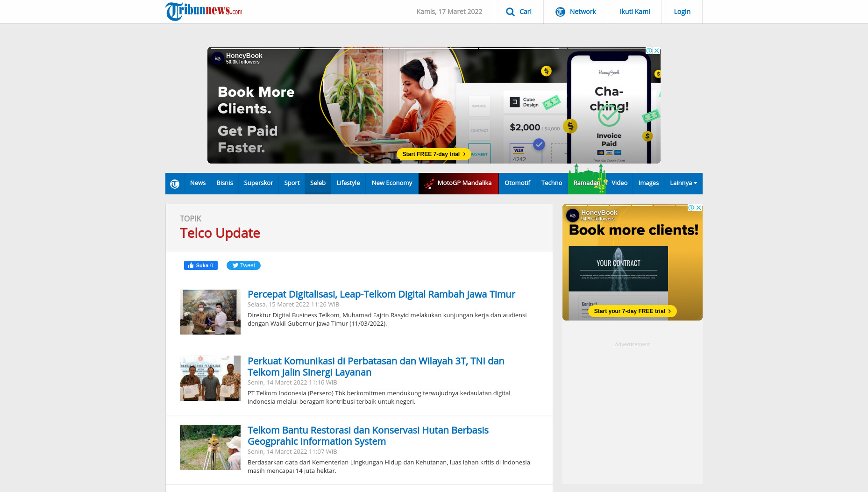
Task: Open the News menu section
Action: 198,183
